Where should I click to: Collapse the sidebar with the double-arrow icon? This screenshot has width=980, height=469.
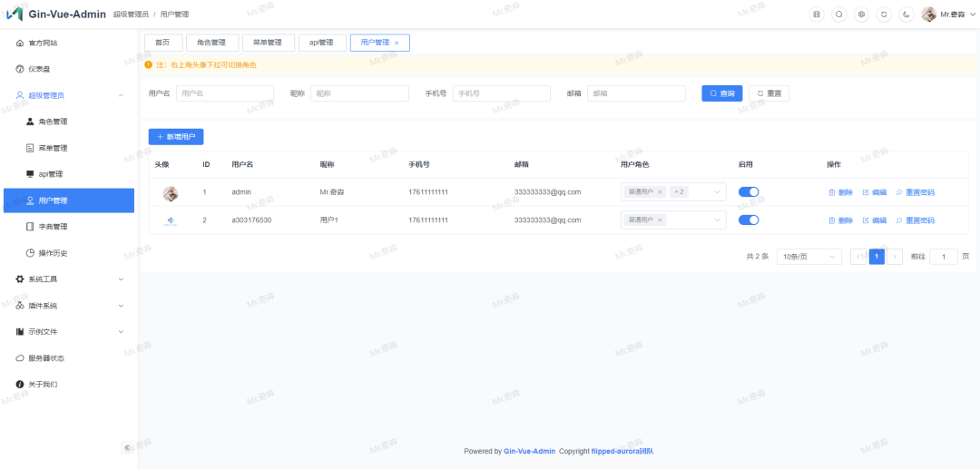[x=127, y=447]
